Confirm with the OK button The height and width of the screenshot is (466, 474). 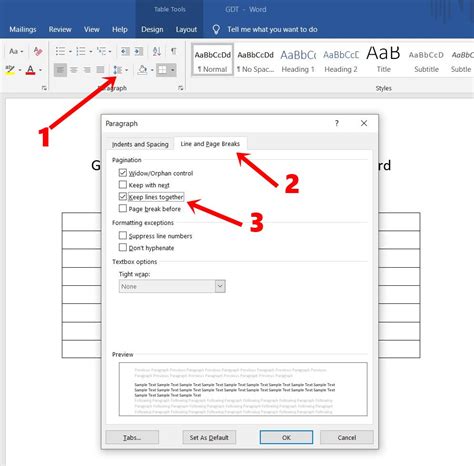tap(286, 437)
